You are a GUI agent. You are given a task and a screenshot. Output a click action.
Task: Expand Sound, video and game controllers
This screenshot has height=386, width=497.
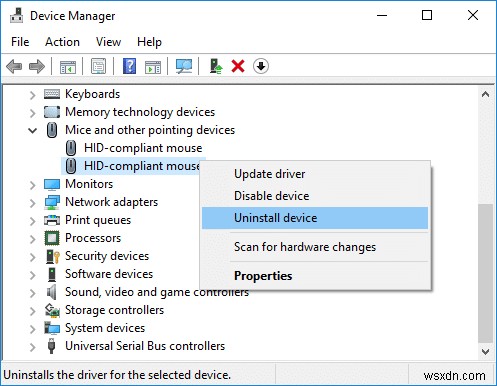click(32, 293)
